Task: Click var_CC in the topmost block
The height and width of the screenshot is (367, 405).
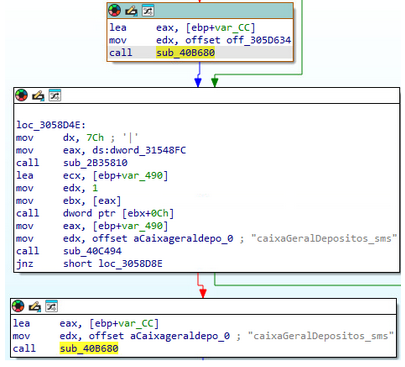Action: pyautogui.click(x=232, y=28)
